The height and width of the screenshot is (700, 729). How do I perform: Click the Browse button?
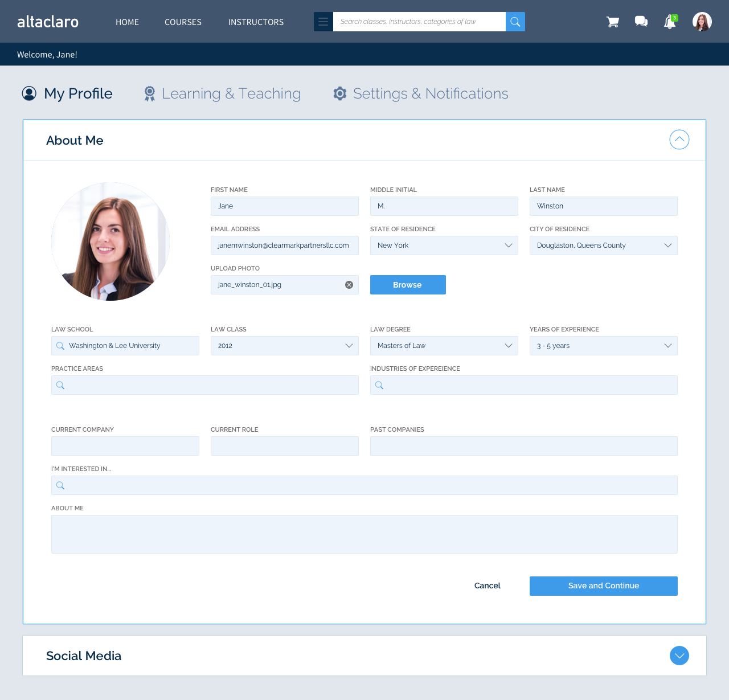pyautogui.click(x=408, y=285)
